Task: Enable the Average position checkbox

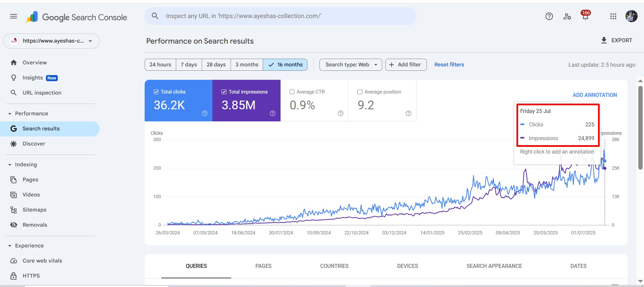Action: coord(360,92)
